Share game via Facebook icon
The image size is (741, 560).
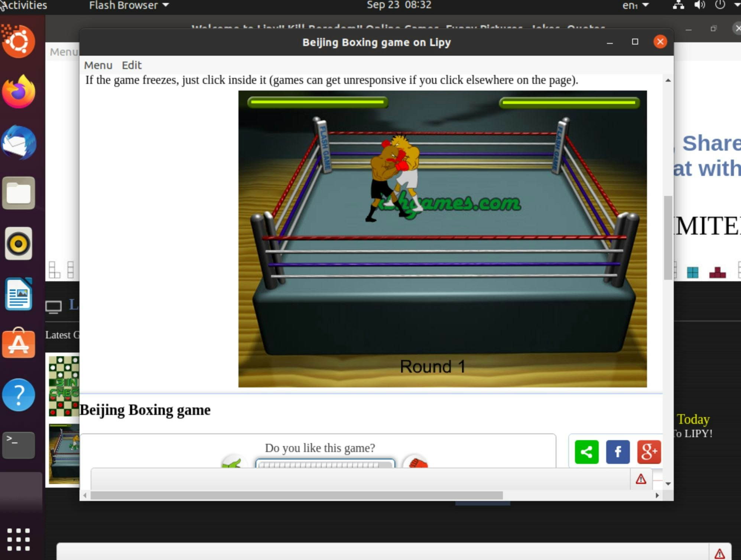tap(618, 452)
